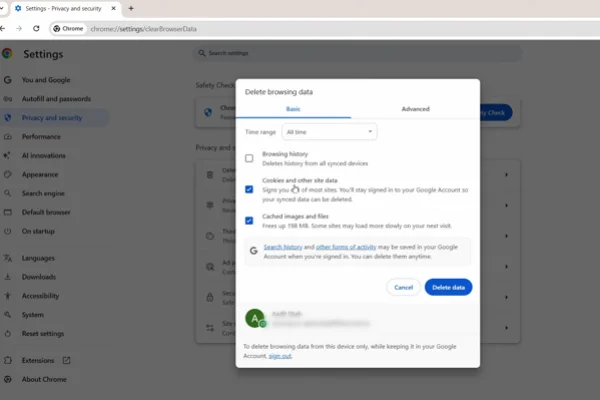
Task: Expand the last Privacy row arrow
Action: coord(506,328)
